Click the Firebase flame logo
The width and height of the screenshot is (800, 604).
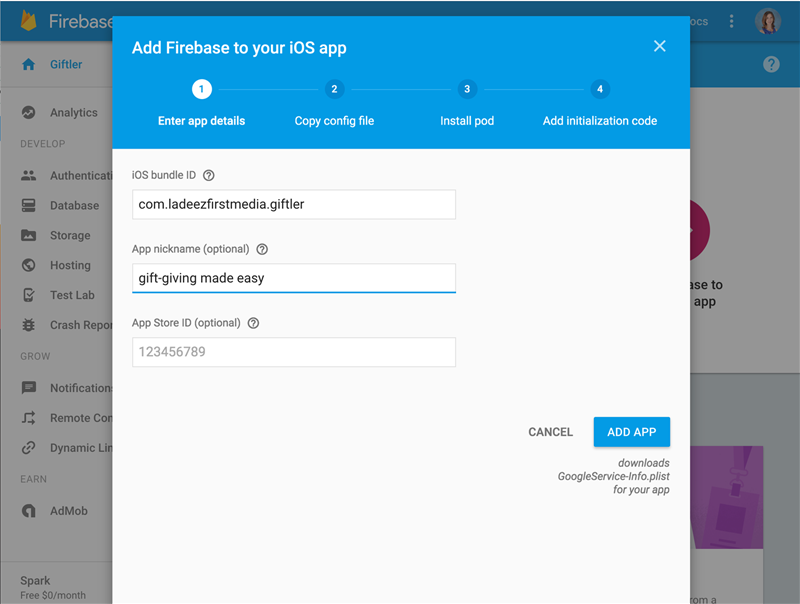pos(29,20)
